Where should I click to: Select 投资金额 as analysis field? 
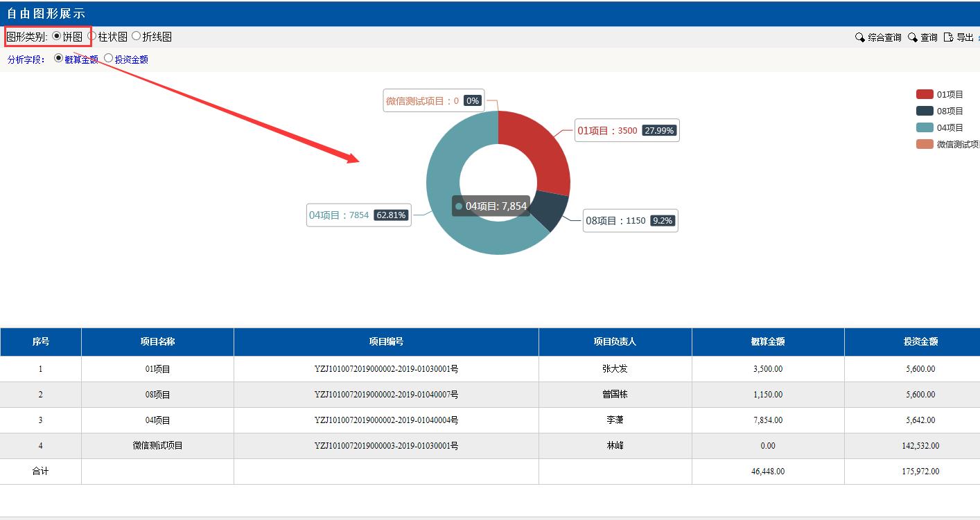coord(108,59)
